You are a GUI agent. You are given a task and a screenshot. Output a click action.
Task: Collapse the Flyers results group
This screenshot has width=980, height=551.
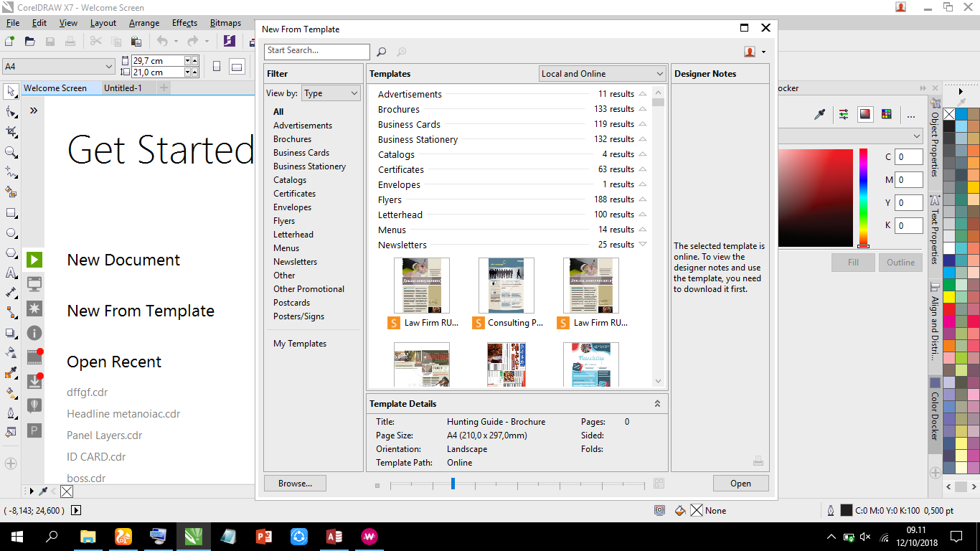[x=643, y=199]
